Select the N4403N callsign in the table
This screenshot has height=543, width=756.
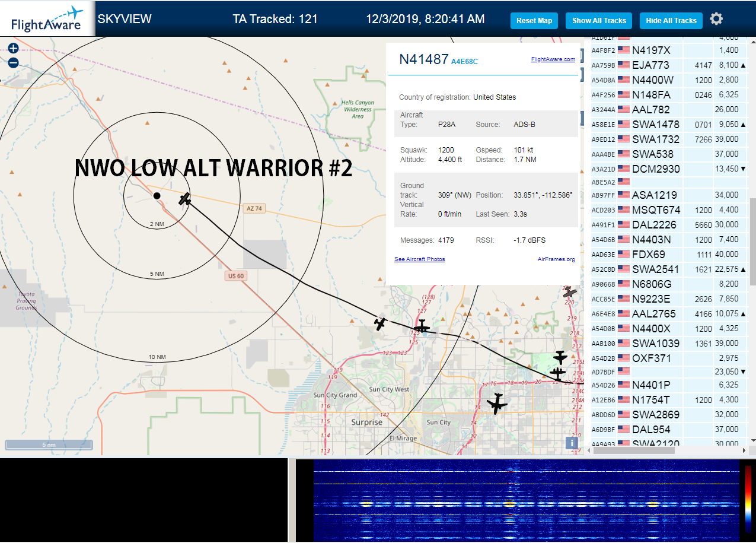[651, 240]
